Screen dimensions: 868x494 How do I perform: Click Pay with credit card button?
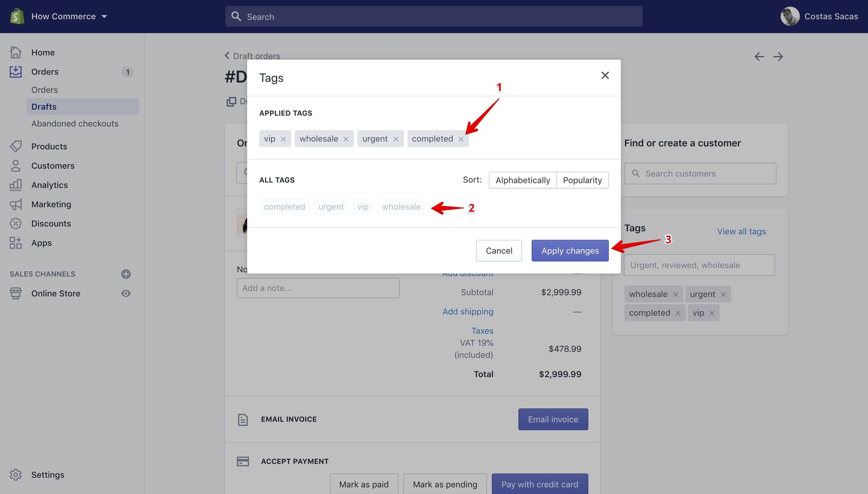point(540,484)
